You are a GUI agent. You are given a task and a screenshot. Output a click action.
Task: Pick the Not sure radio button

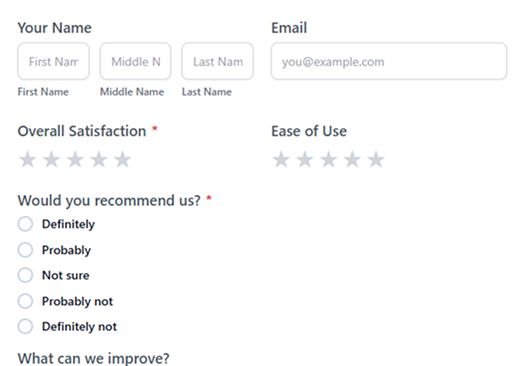point(25,275)
